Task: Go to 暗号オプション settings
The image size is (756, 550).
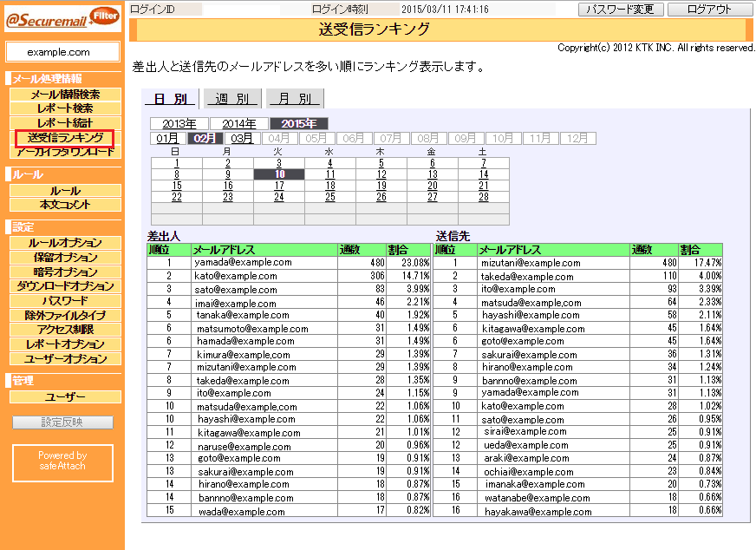Action: click(x=65, y=272)
